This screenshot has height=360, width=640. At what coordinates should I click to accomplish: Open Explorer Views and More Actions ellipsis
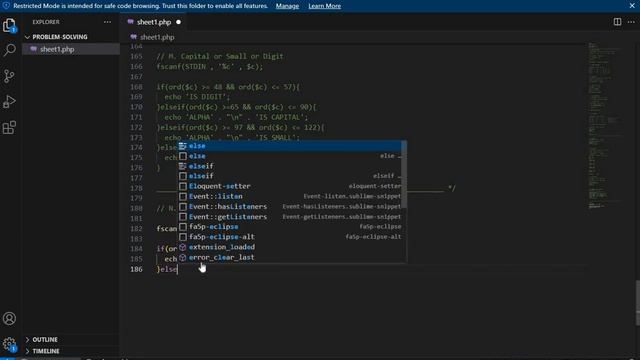click(x=107, y=22)
